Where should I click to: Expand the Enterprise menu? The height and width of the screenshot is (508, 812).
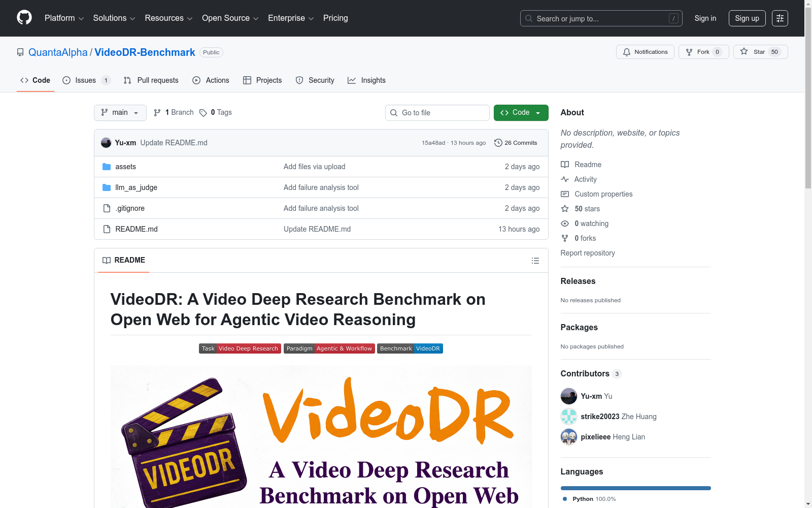coord(291,18)
